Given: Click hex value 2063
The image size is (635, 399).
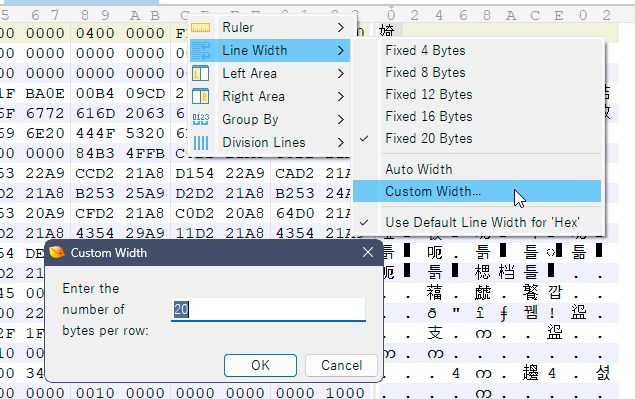Looking at the screenshot, I should [145, 113].
